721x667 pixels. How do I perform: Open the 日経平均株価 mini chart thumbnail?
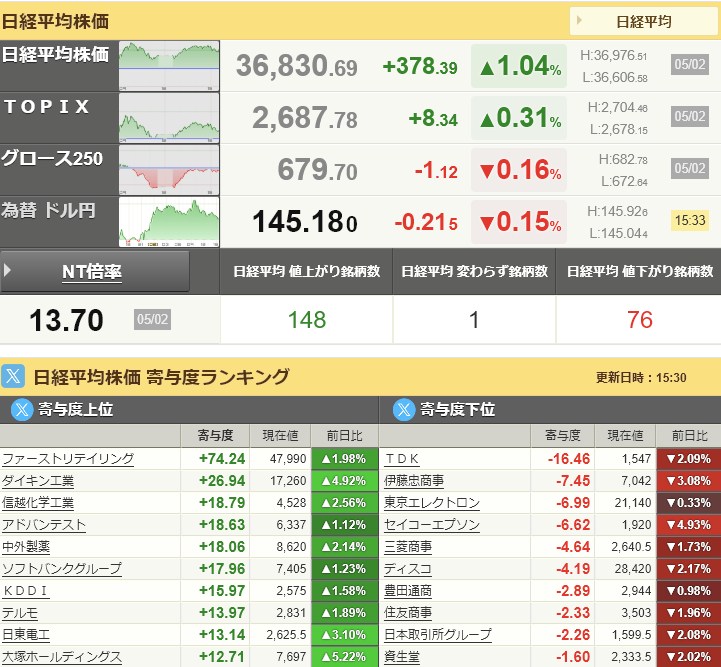169,66
